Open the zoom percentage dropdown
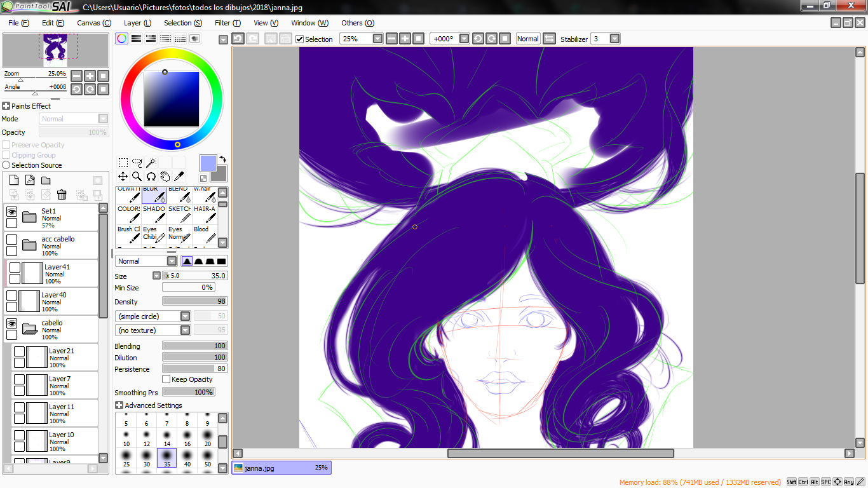The height and width of the screenshot is (488, 868). point(378,39)
